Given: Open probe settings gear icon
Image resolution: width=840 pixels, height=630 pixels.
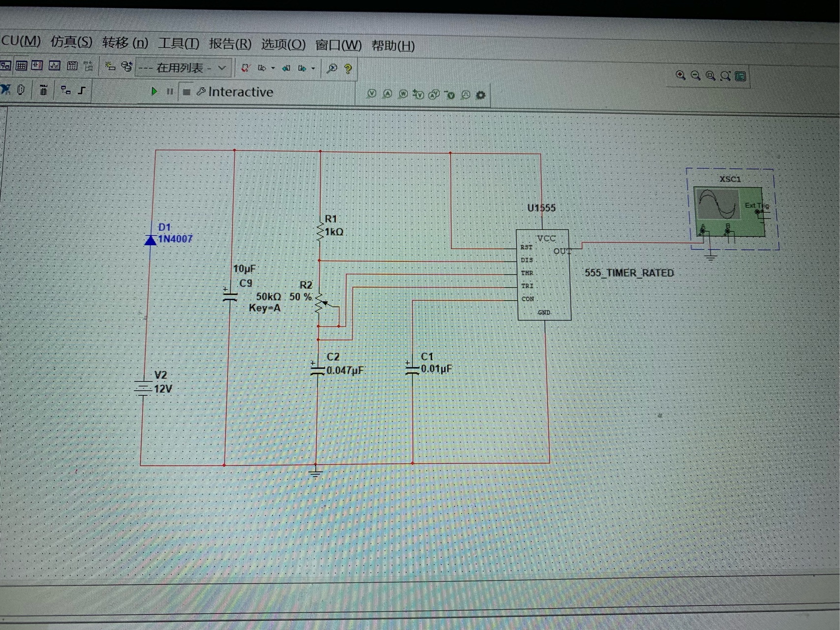Looking at the screenshot, I should (481, 95).
